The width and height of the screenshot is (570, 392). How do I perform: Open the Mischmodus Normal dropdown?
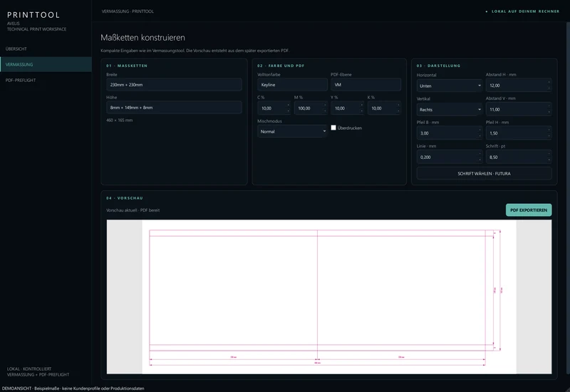292,131
